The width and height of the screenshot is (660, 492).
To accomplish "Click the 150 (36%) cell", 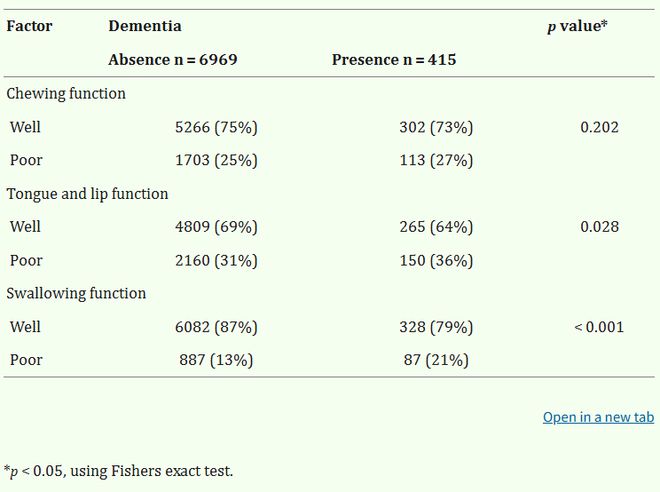I will 436,261.
